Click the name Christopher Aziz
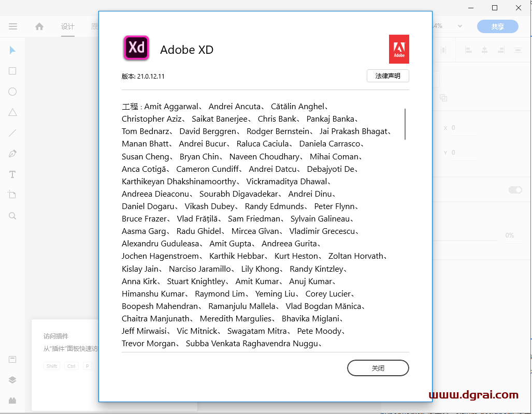This screenshot has height=414, width=532. (x=152, y=119)
